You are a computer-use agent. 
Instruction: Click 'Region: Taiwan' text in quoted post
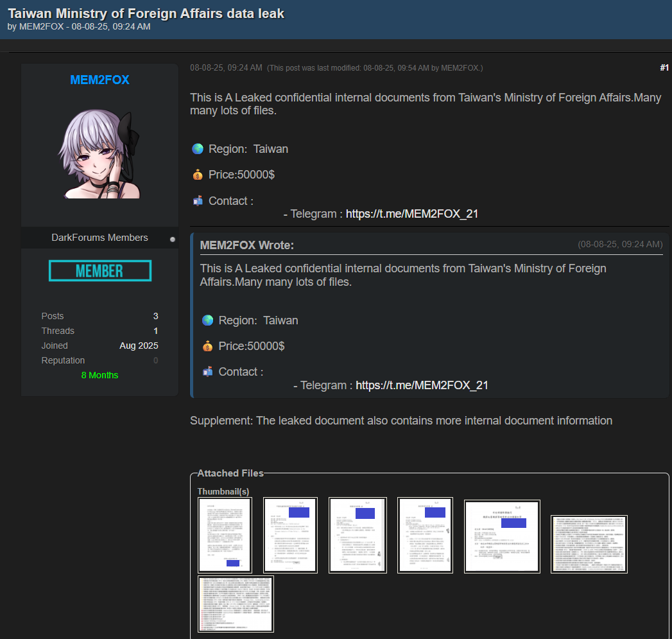coord(258,320)
